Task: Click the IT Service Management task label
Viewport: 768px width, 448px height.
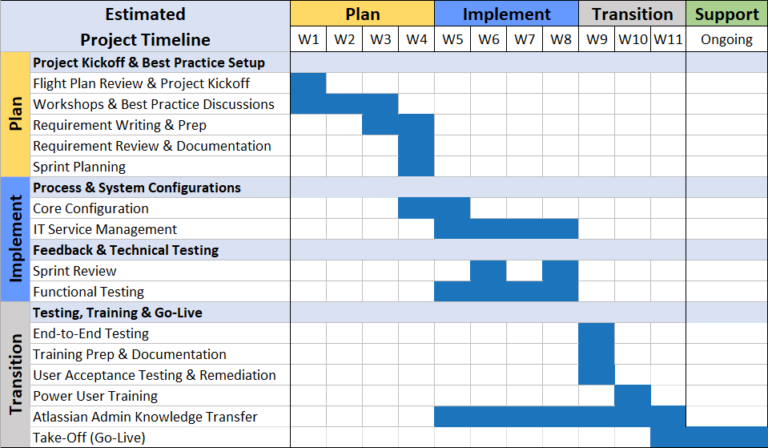Action: (104, 229)
